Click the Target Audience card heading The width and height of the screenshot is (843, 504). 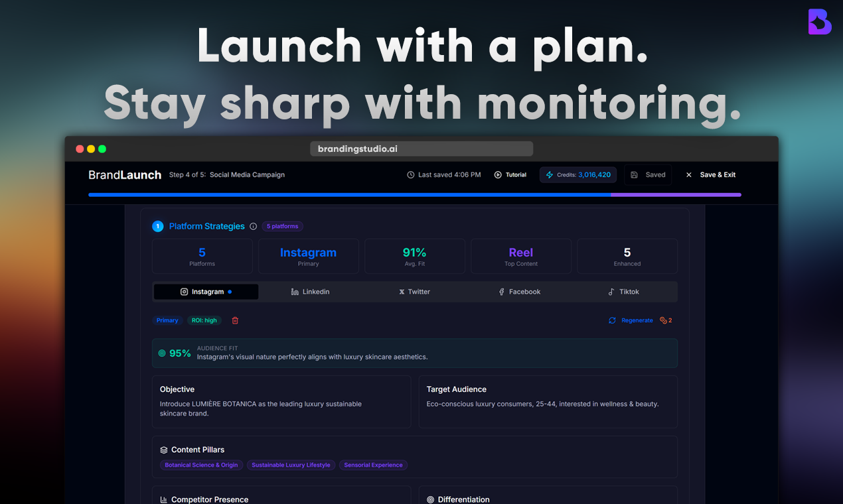point(457,389)
